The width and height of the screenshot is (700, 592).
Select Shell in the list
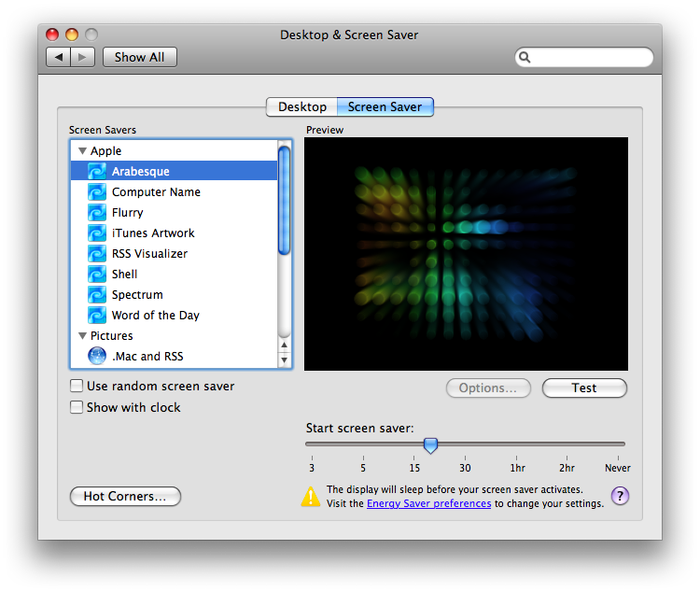(x=175, y=274)
